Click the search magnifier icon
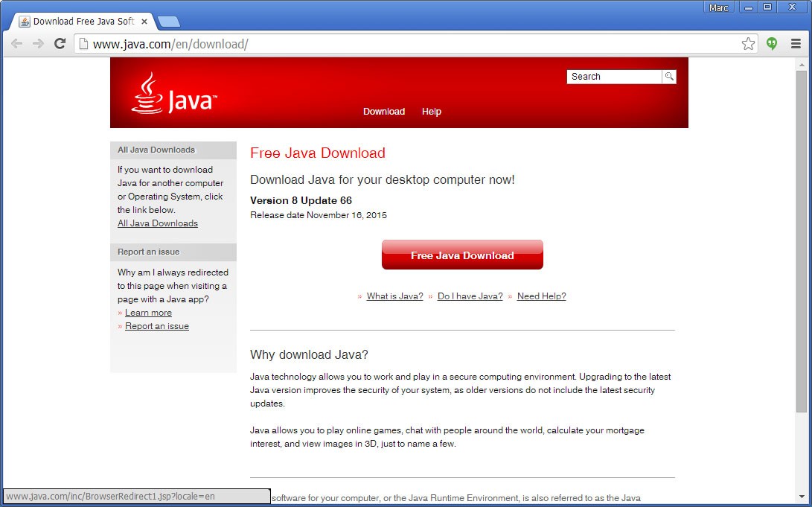This screenshot has width=812, height=507. click(x=669, y=77)
